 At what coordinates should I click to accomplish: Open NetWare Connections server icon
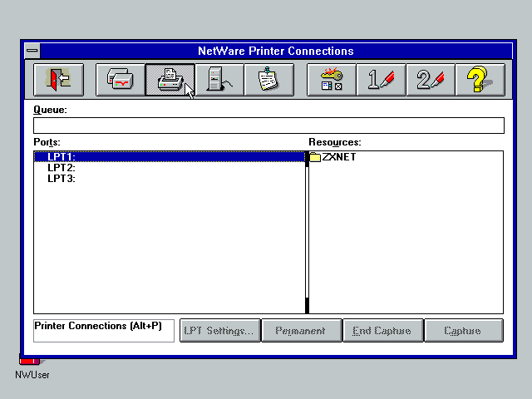click(219, 80)
